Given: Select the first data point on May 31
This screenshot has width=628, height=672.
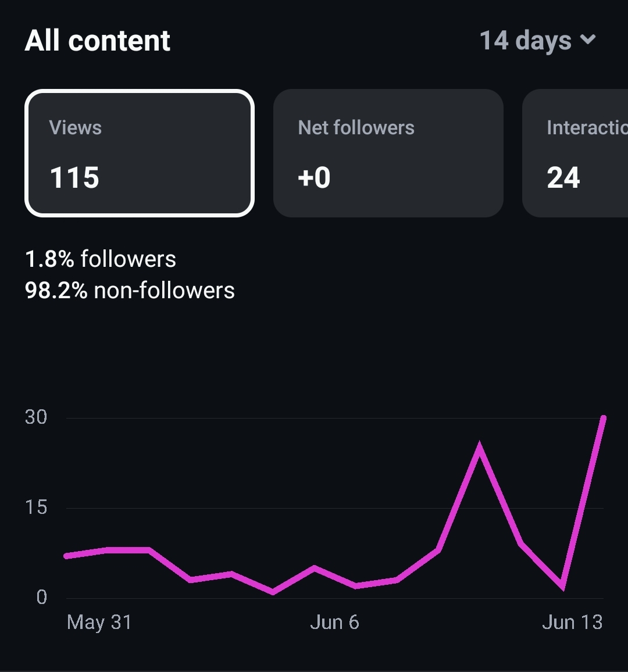Looking at the screenshot, I should 66,556.
